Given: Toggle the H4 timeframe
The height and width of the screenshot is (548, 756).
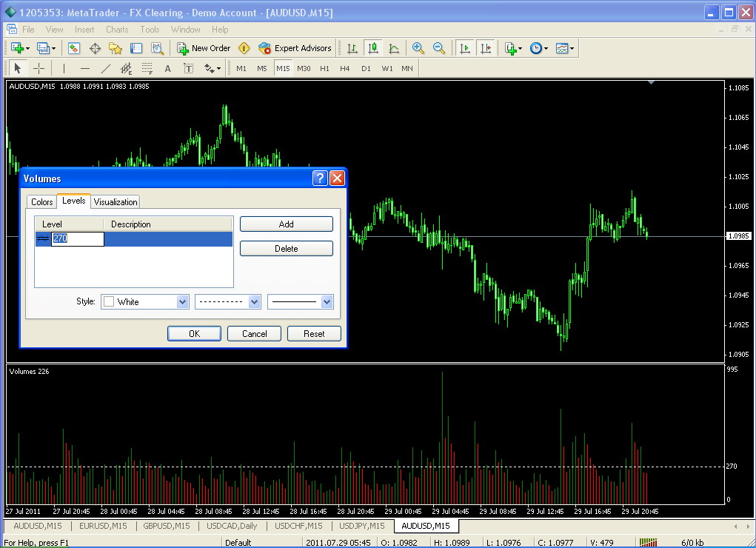Looking at the screenshot, I should pyautogui.click(x=345, y=68).
